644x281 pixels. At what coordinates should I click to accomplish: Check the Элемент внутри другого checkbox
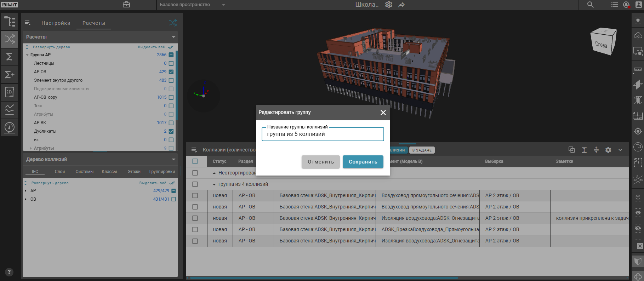click(x=171, y=80)
